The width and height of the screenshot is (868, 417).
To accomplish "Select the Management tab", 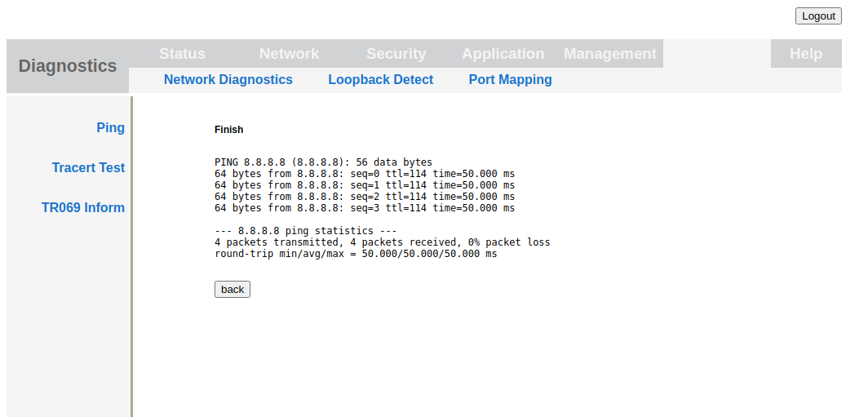I will (609, 54).
